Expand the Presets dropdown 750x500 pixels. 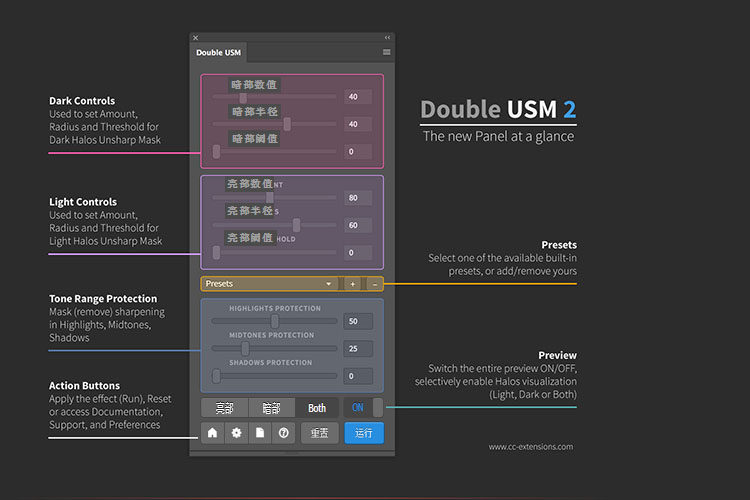coord(269,284)
